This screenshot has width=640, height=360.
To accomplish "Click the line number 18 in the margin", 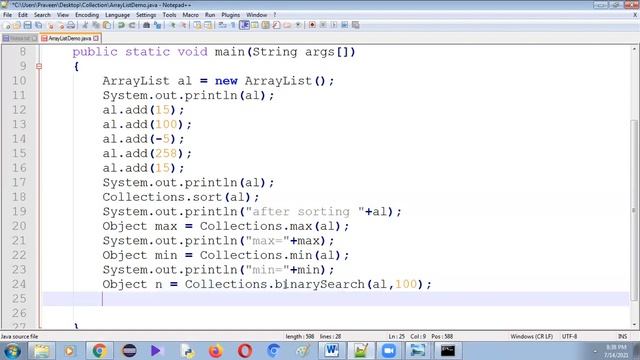I will 19,197.
